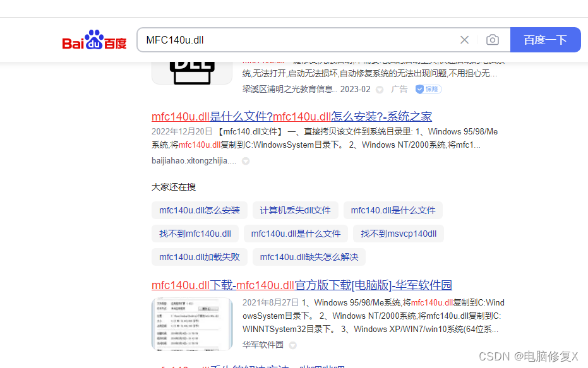Select related search mfc140u.dll怎么安装

[x=200, y=210]
